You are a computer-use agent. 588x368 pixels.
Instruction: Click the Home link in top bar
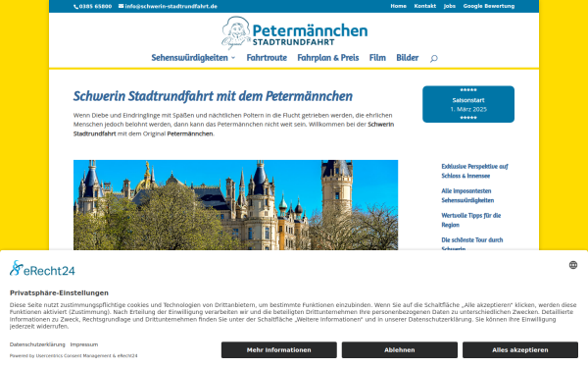398,6
